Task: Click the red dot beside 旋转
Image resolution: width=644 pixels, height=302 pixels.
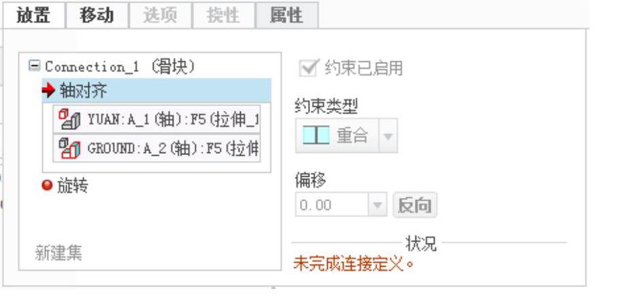Action: click(47, 186)
